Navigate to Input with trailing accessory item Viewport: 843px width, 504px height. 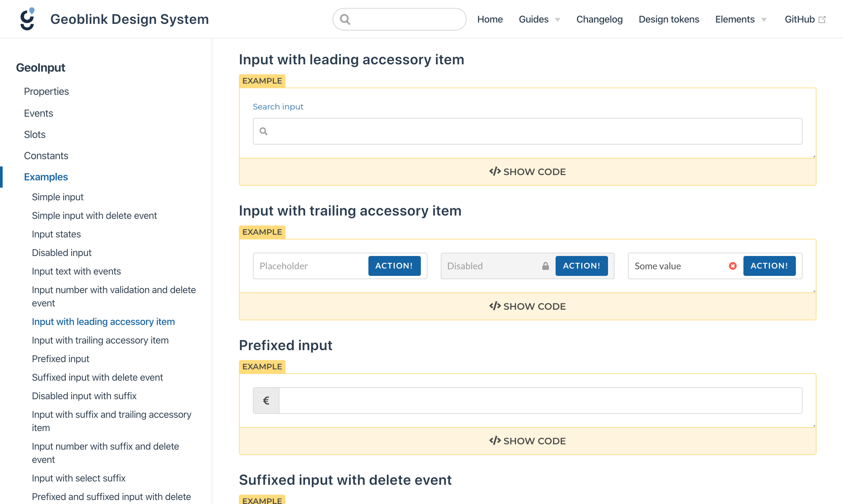(x=100, y=340)
